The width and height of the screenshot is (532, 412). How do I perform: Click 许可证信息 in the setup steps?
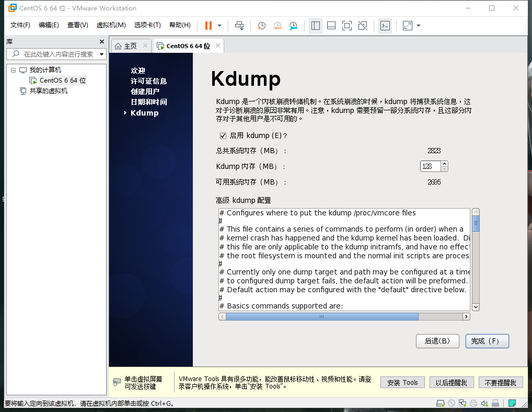[148, 81]
